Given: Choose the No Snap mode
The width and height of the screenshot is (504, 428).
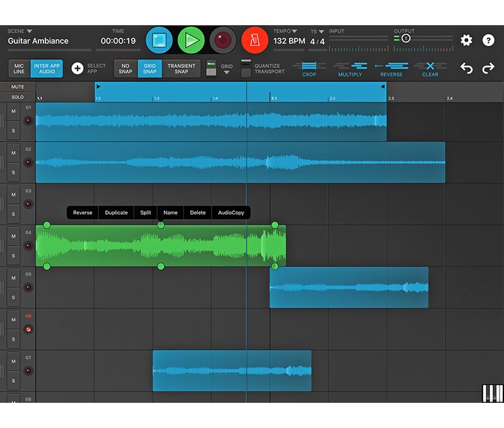Looking at the screenshot, I should coord(125,69).
